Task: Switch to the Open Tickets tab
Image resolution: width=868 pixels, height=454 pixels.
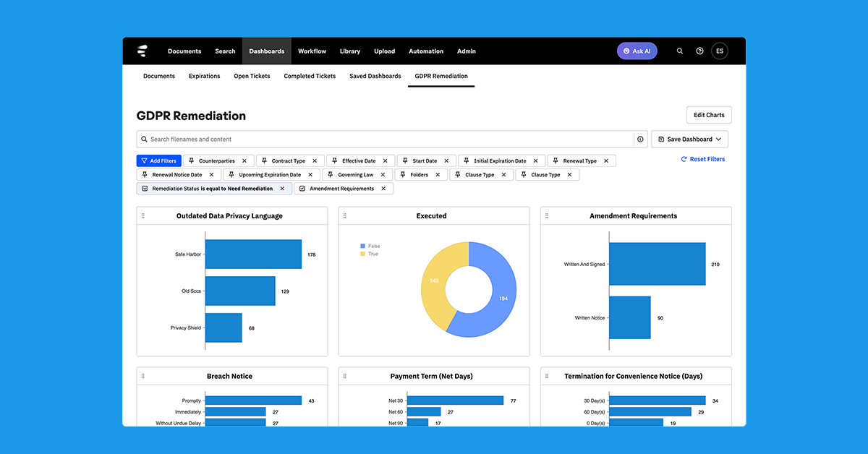Action: (252, 76)
